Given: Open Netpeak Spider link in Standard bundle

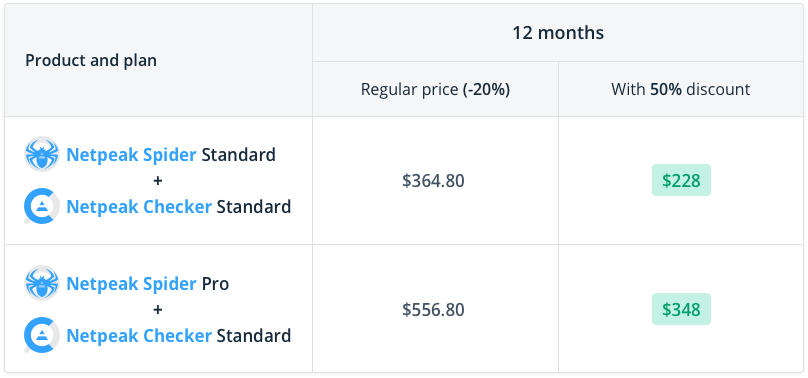Looking at the screenshot, I should click(131, 154).
